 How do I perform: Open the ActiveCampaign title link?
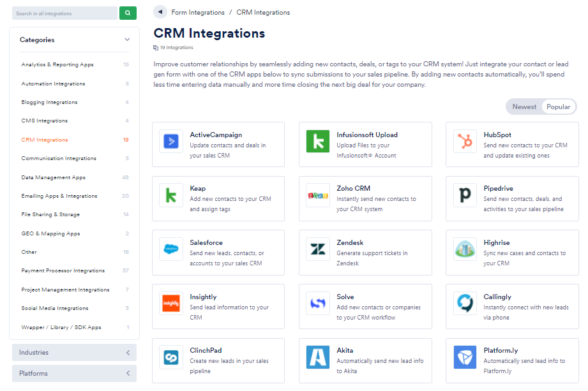pyautogui.click(x=216, y=135)
